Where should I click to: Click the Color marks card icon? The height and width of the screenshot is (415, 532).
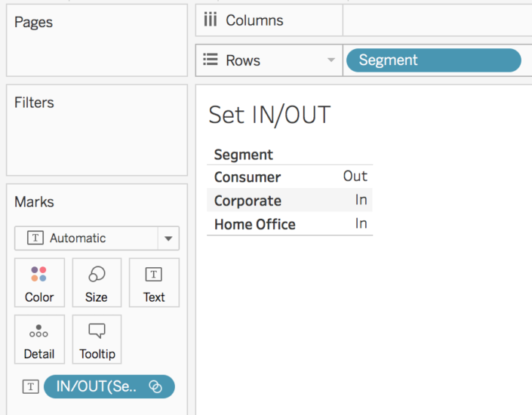[39, 275]
